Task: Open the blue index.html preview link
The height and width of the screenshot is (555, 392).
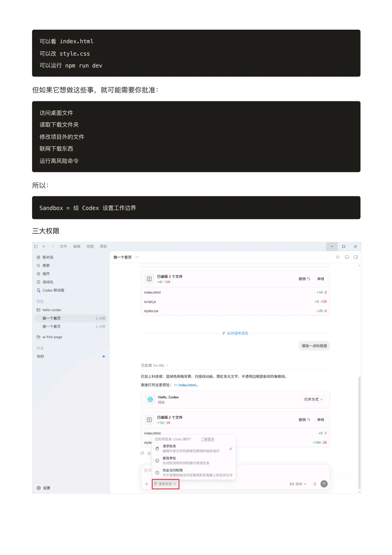Action: click(x=186, y=385)
